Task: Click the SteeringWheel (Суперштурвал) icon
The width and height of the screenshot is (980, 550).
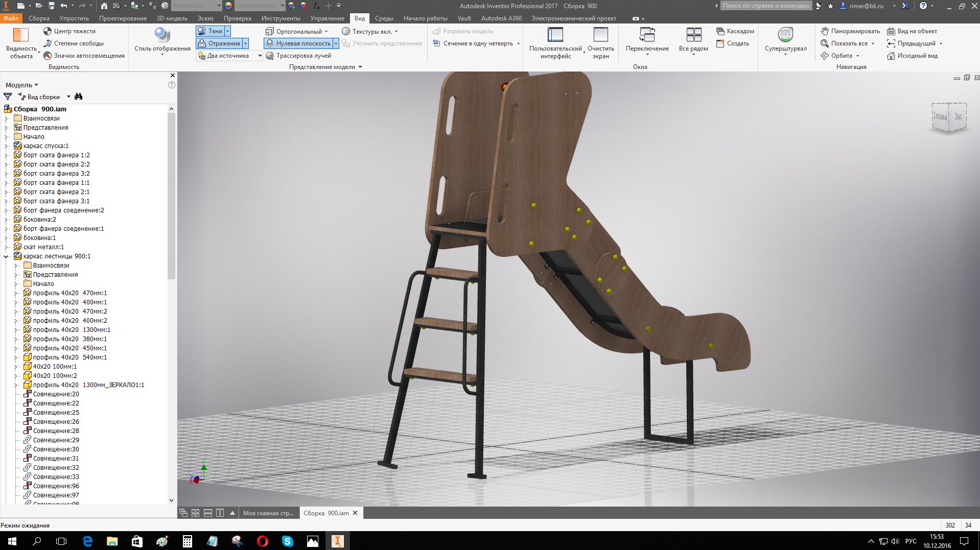Action: pos(785,35)
